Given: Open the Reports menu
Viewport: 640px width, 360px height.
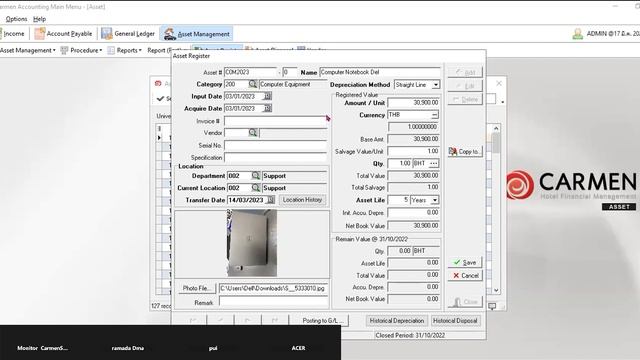Looking at the screenshot, I should tap(124, 50).
